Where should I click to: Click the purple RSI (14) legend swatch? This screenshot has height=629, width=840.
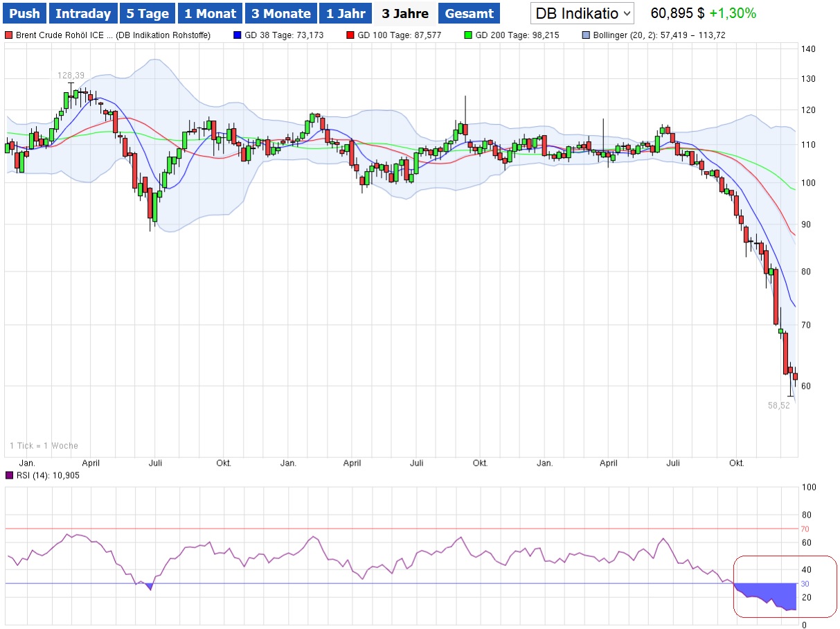click(8, 475)
